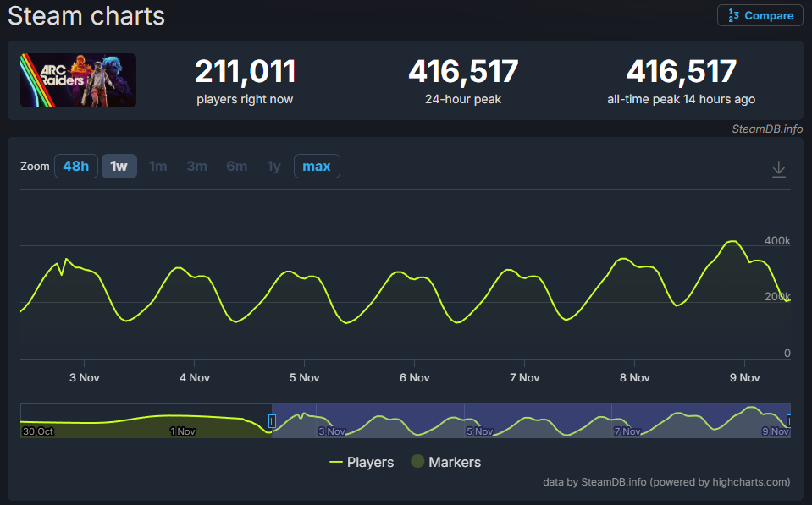Click the SteamDB.info watermark link
812x505 pixels.
click(x=767, y=129)
